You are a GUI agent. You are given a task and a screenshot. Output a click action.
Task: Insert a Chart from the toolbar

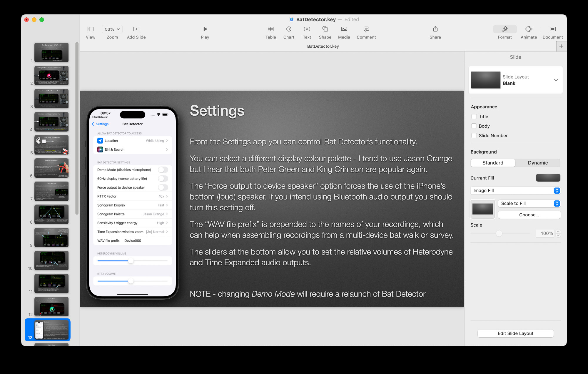(x=289, y=32)
